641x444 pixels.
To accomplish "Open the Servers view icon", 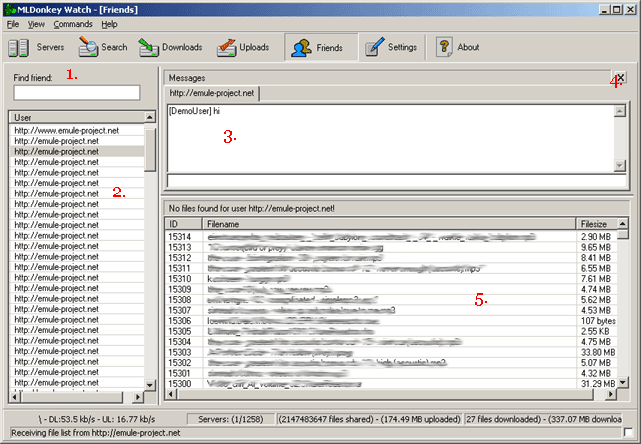I will pyautogui.click(x=18, y=47).
